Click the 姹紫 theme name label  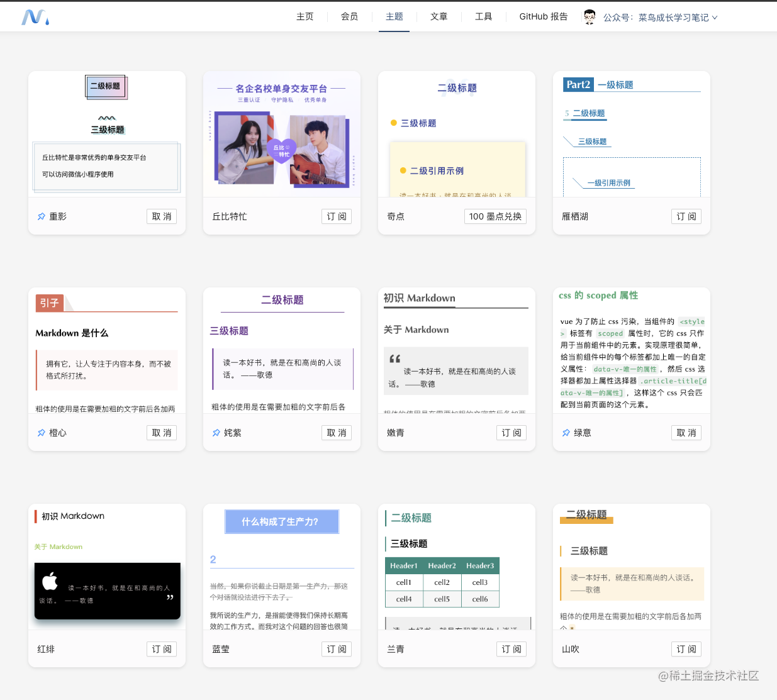pos(233,433)
